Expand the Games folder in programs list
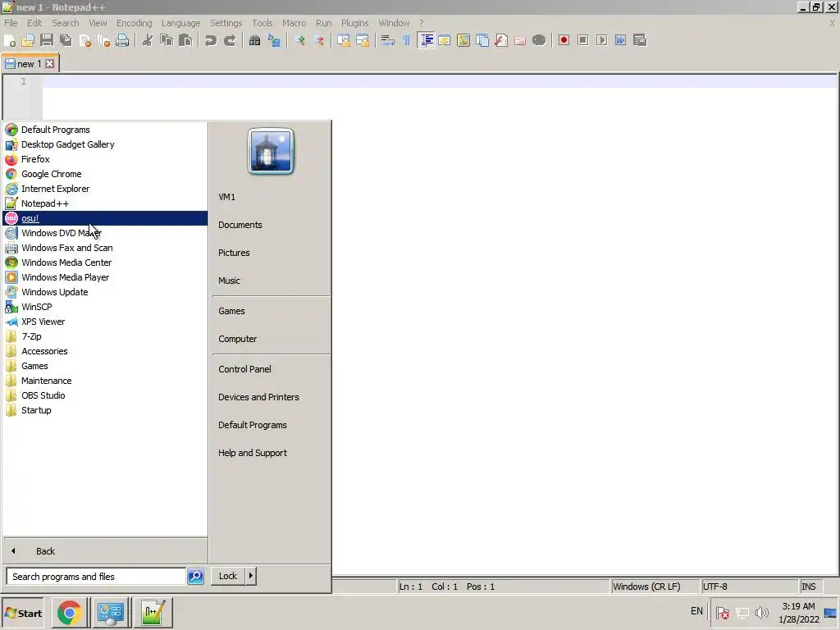The height and width of the screenshot is (630, 840). [105, 366]
